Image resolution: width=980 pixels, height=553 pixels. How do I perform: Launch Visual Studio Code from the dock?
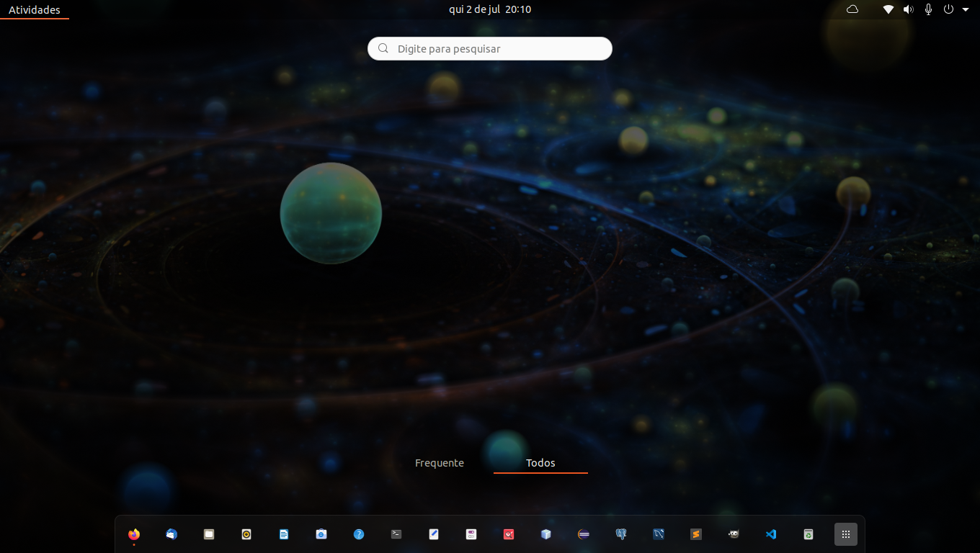771,534
